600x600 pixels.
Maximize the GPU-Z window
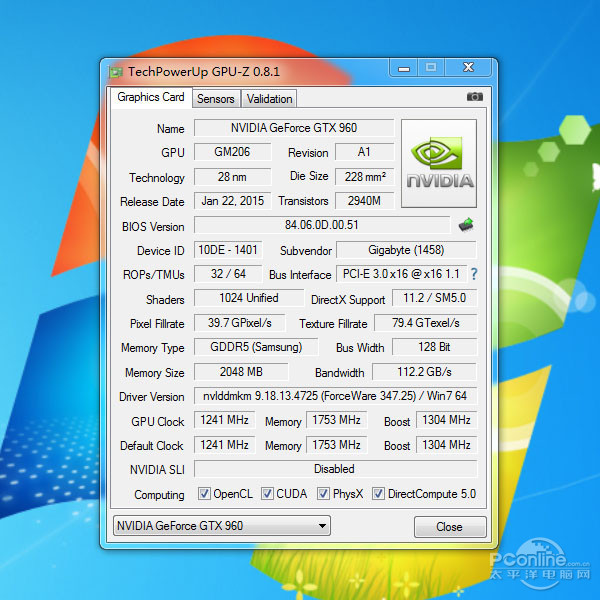432,68
